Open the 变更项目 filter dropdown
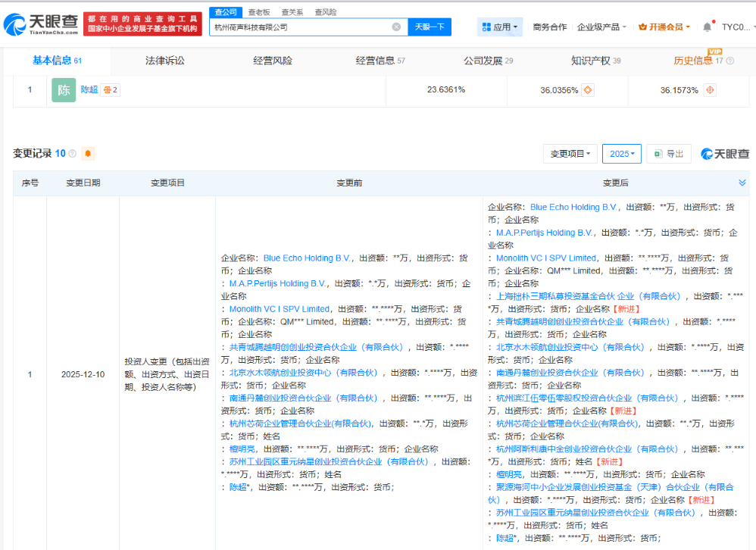756x550 pixels. [x=570, y=154]
